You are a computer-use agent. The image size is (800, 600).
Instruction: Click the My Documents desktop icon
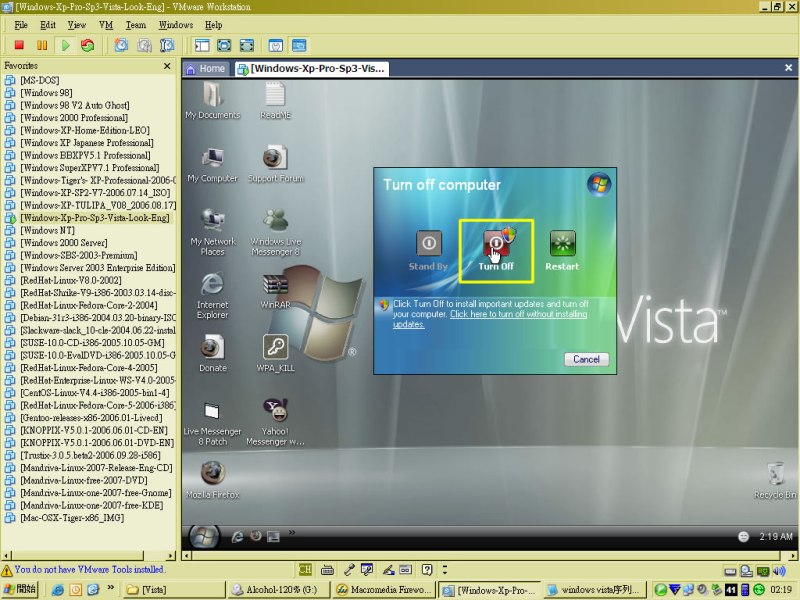[213, 101]
